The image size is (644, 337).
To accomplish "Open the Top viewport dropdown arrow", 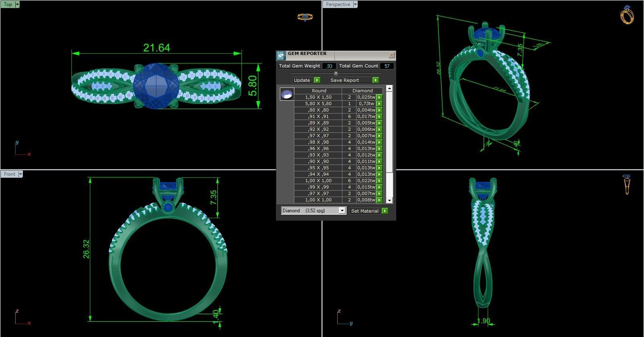I will [17, 4].
